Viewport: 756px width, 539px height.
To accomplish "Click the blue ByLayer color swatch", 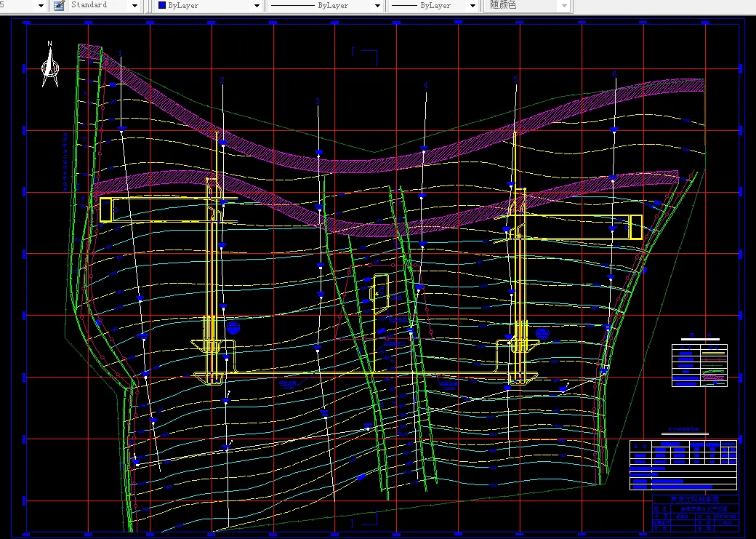I will (x=162, y=6).
